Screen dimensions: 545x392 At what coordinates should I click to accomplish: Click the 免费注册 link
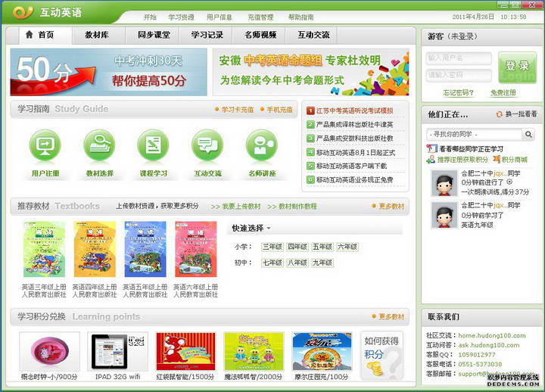pyautogui.click(x=503, y=93)
